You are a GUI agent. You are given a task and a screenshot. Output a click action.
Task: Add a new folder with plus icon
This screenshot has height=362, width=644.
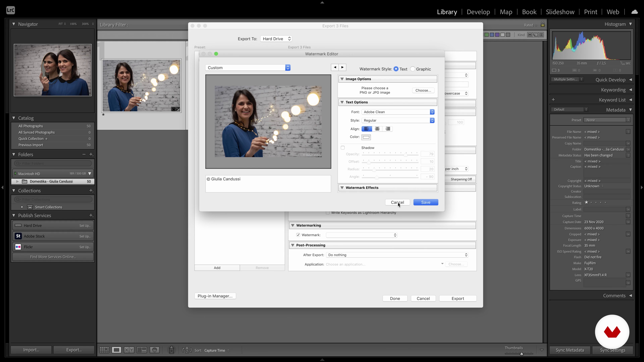[91, 154]
